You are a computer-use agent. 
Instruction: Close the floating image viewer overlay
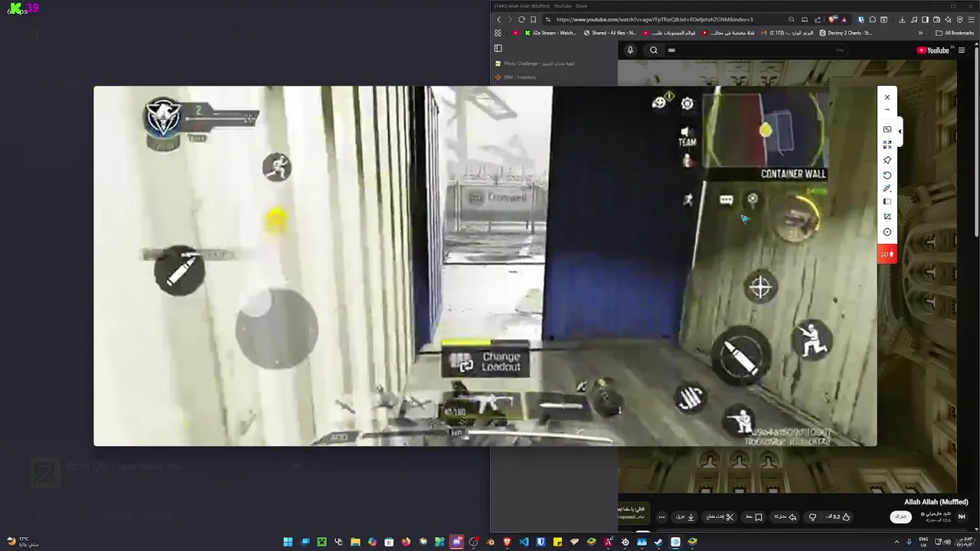point(887,97)
